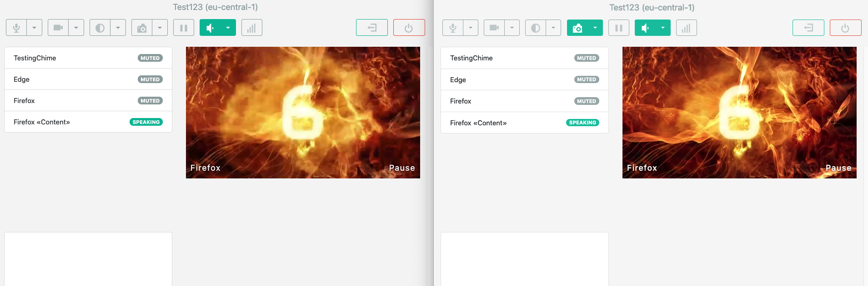Open speaker dropdown in right window

click(x=663, y=28)
